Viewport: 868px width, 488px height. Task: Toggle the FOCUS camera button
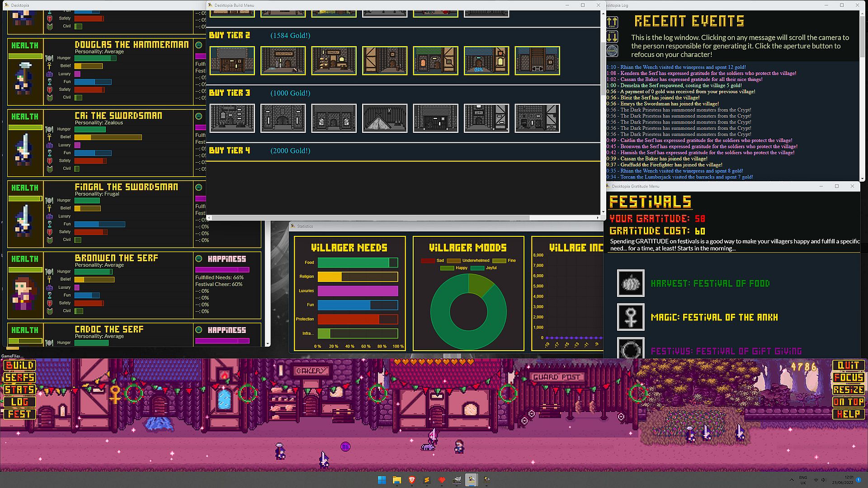(848, 377)
